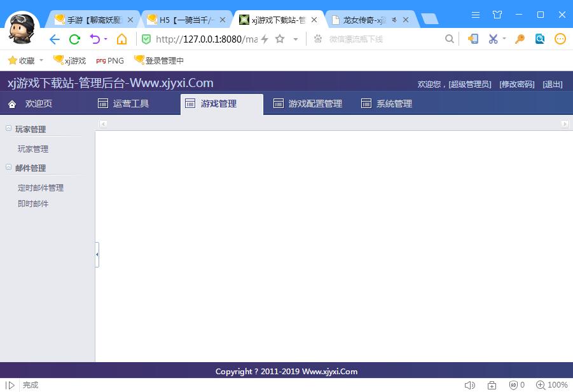The height and width of the screenshot is (392, 573).
Task: Reload the page with the green refresh icon
Action: coord(74,39)
